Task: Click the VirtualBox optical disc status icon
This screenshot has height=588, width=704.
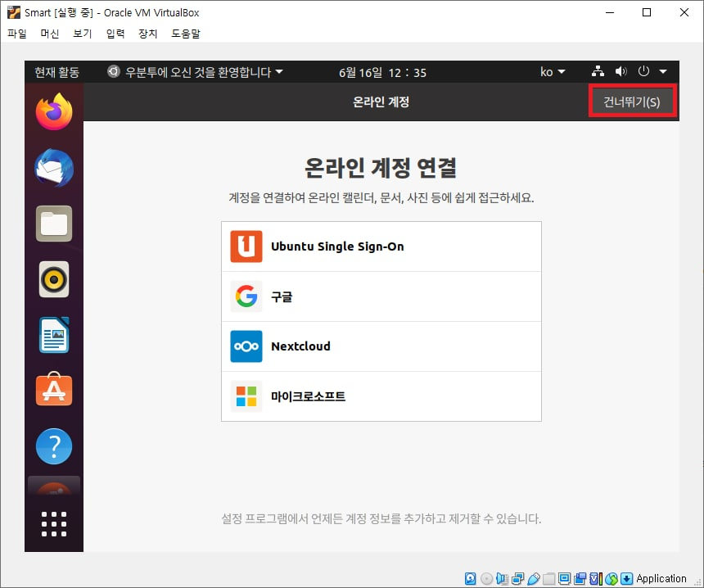Action: click(x=487, y=578)
